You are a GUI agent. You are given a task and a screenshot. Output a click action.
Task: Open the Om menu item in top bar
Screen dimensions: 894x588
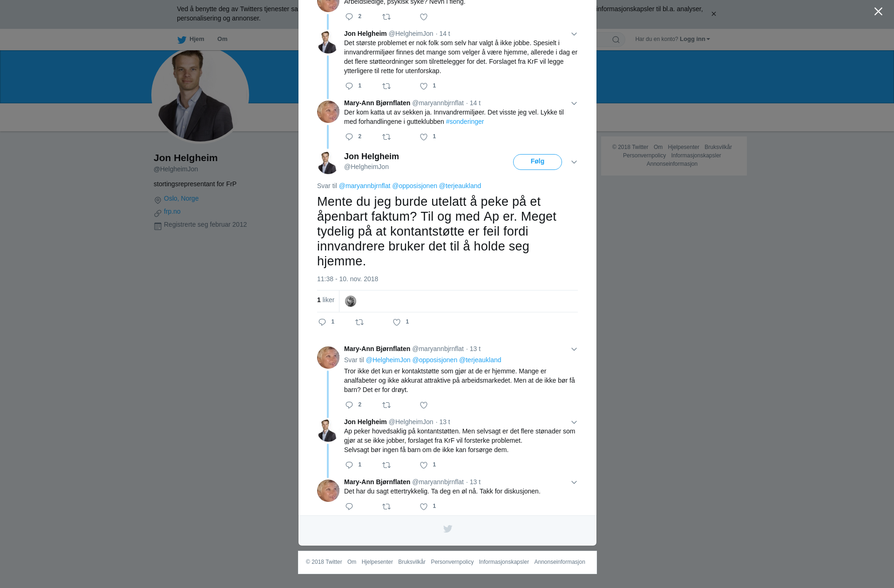coord(223,39)
